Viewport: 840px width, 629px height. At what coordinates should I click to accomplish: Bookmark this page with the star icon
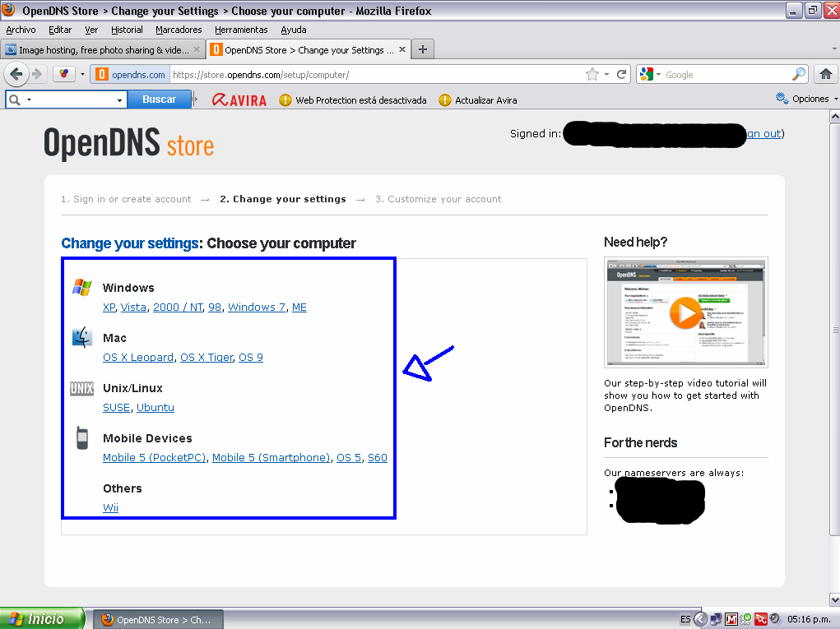592,74
